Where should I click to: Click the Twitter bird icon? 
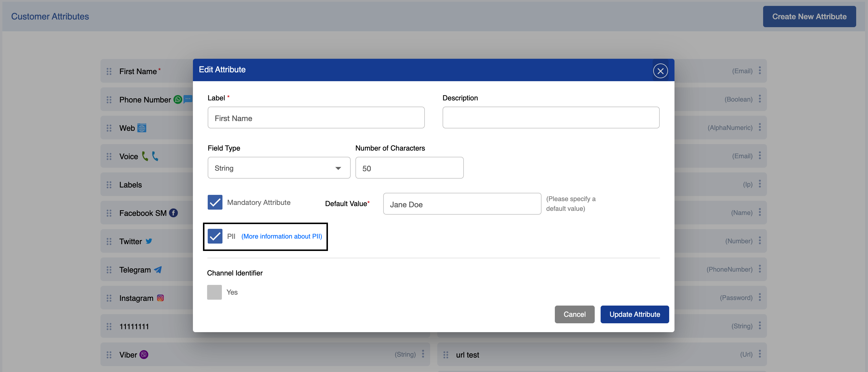tap(149, 241)
